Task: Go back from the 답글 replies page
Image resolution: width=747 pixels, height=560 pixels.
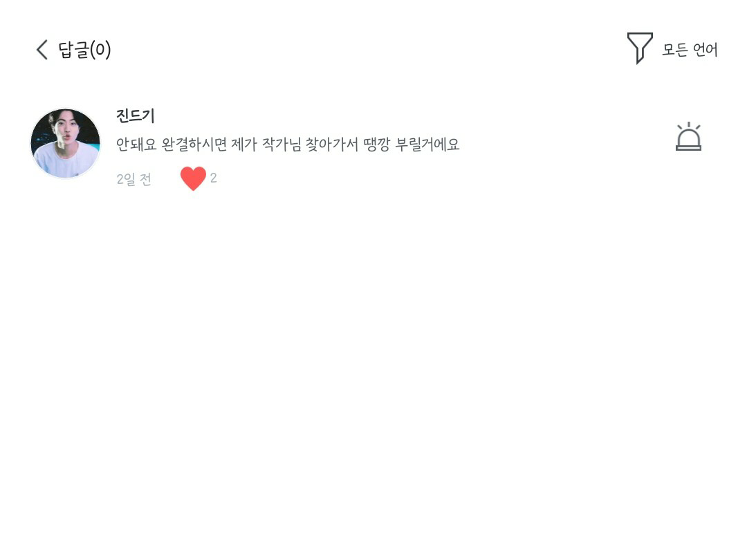Action: click(42, 50)
